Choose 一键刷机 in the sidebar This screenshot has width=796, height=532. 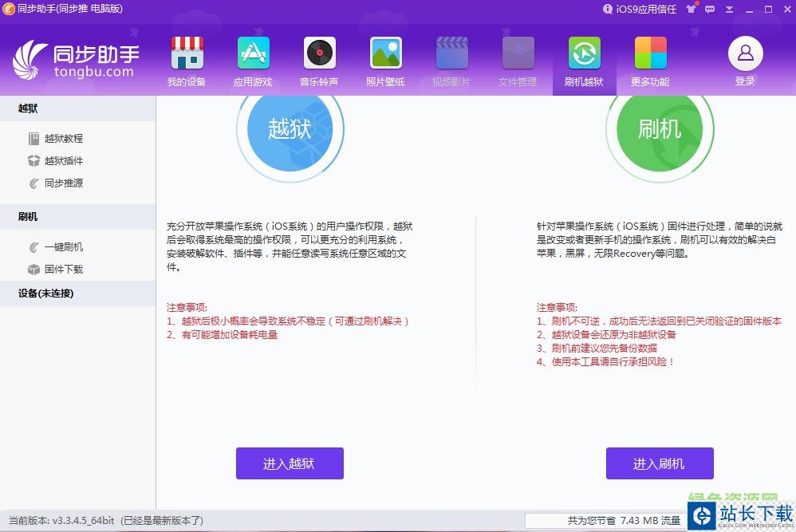click(x=63, y=247)
